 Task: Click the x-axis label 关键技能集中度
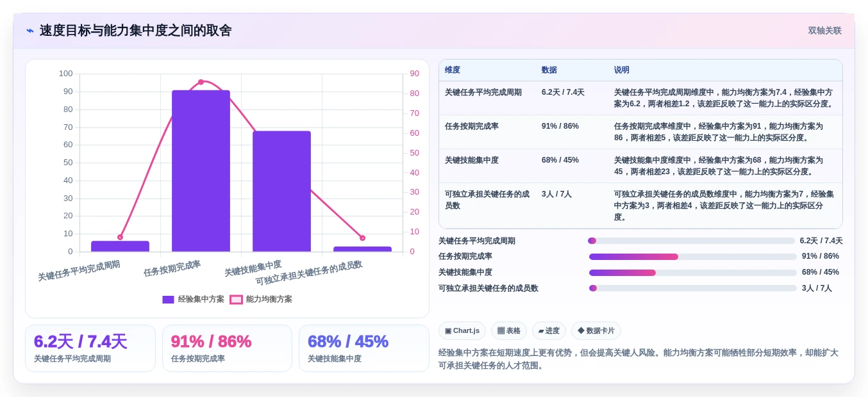click(x=253, y=268)
